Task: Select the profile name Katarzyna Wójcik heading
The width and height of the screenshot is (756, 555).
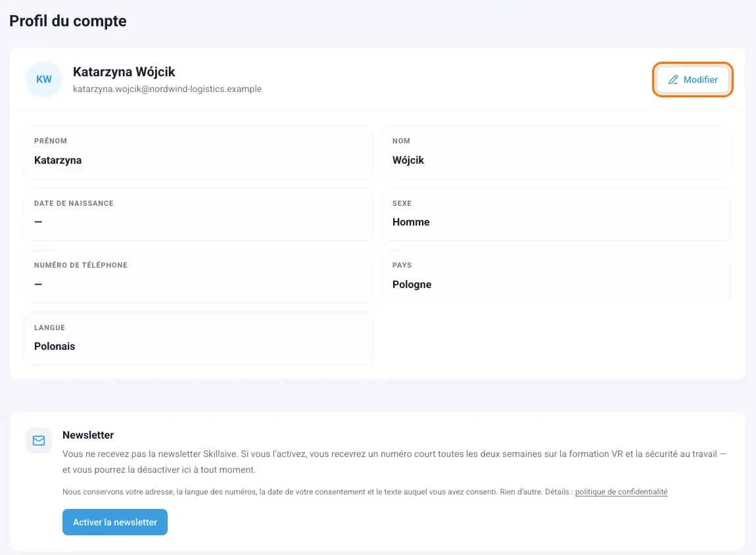Action: [124, 72]
